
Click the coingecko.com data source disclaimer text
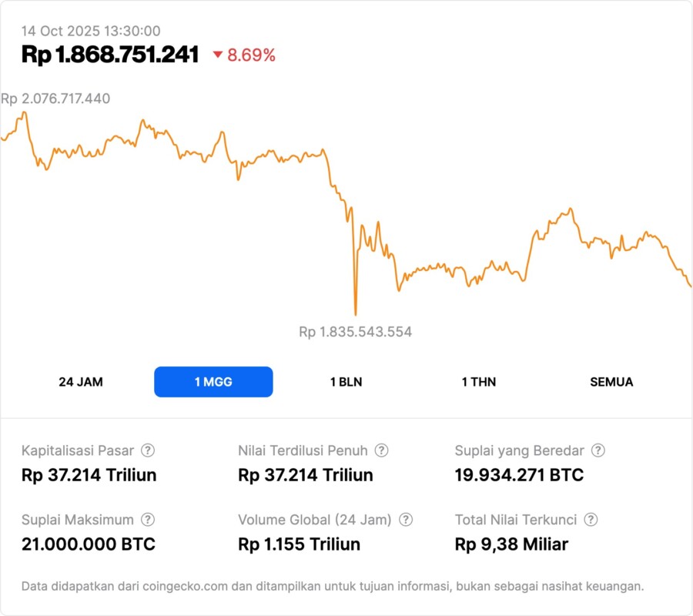tap(333, 586)
